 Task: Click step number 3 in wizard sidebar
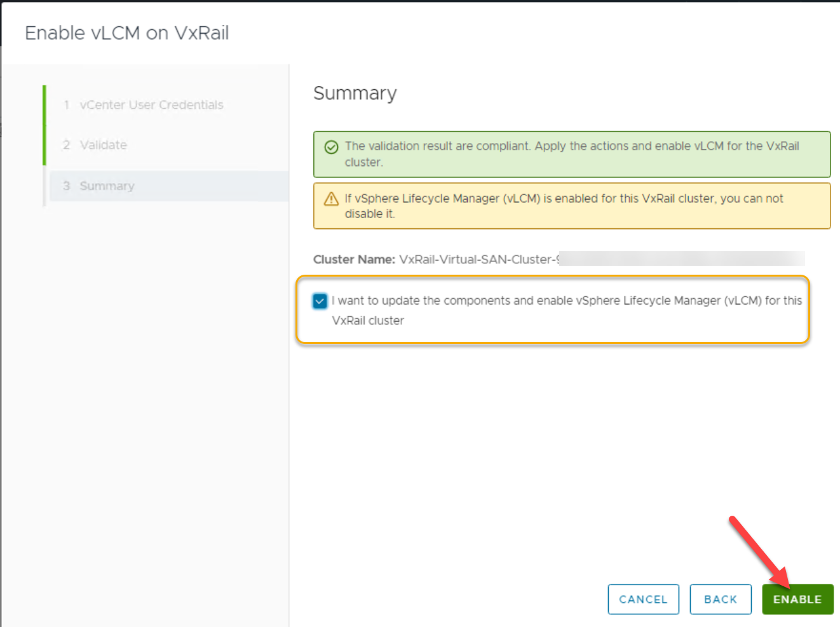click(x=66, y=186)
